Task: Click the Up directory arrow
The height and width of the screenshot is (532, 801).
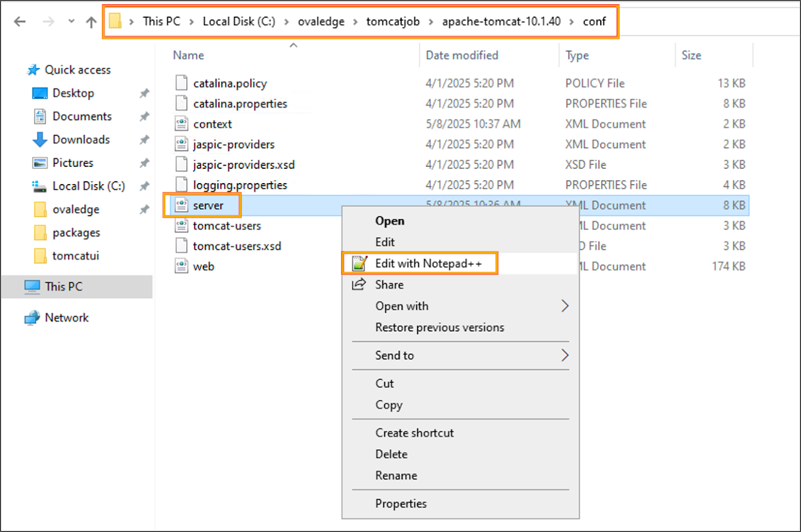Action: tap(91, 22)
